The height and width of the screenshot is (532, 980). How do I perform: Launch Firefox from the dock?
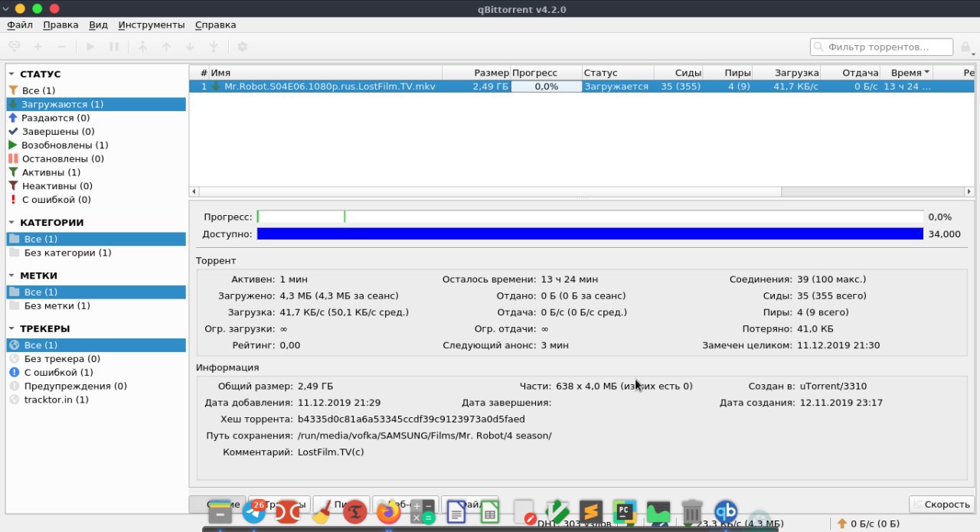point(388,511)
